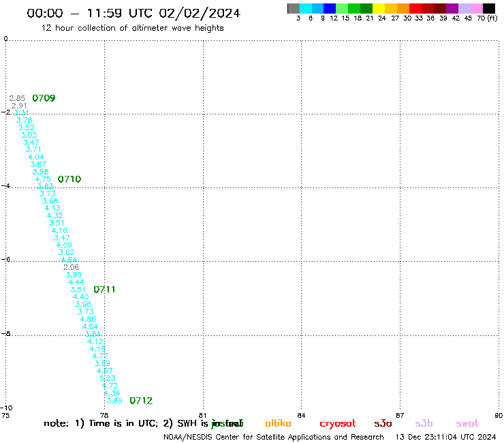The width and height of the screenshot is (504, 443).
Task: Select the 0709 time stamp label
Action: tap(44, 98)
